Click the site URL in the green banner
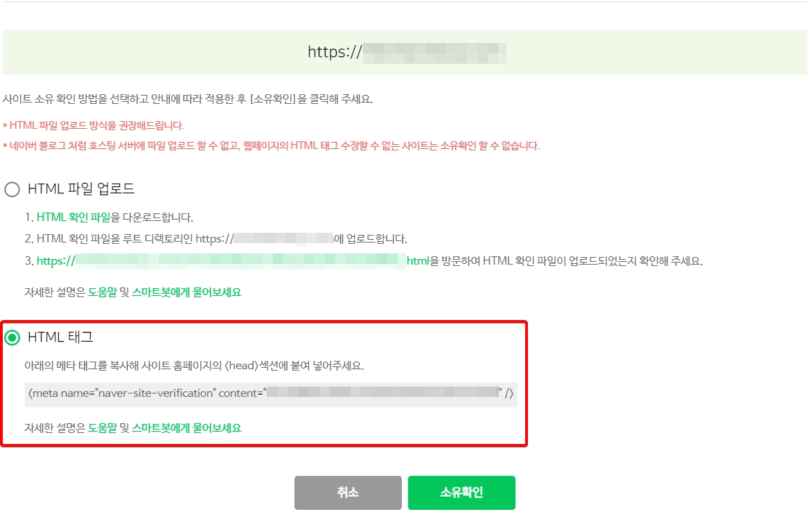This screenshot has width=812, height=514. coord(407,52)
